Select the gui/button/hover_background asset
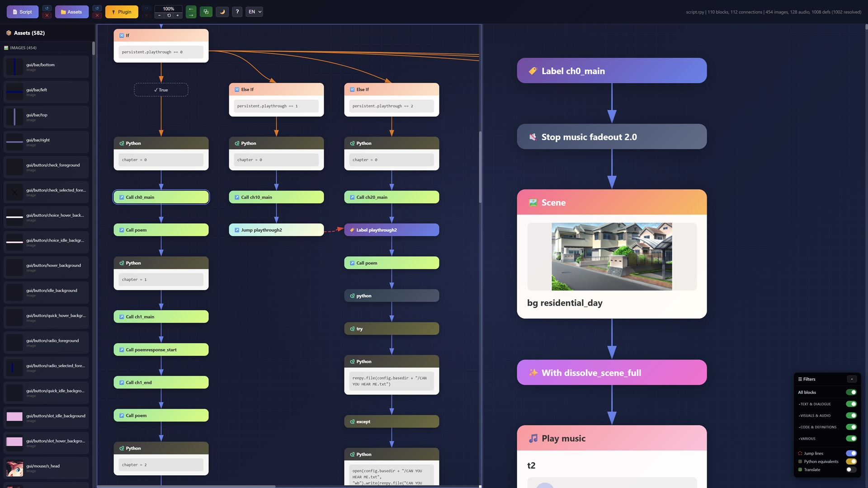The width and height of the screenshot is (868, 488). 46,267
